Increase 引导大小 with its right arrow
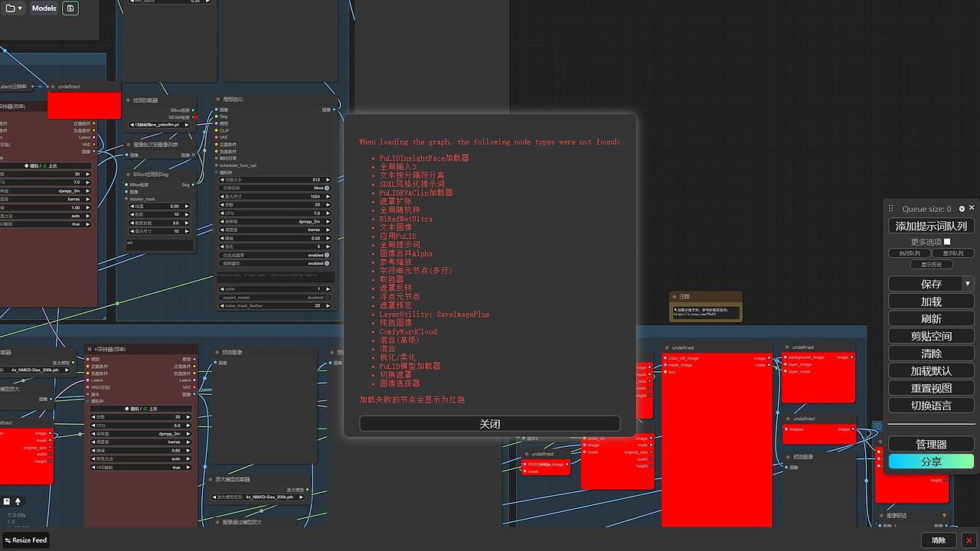This screenshot has height=551, width=980. pyautogui.click(x=328, y=180)
